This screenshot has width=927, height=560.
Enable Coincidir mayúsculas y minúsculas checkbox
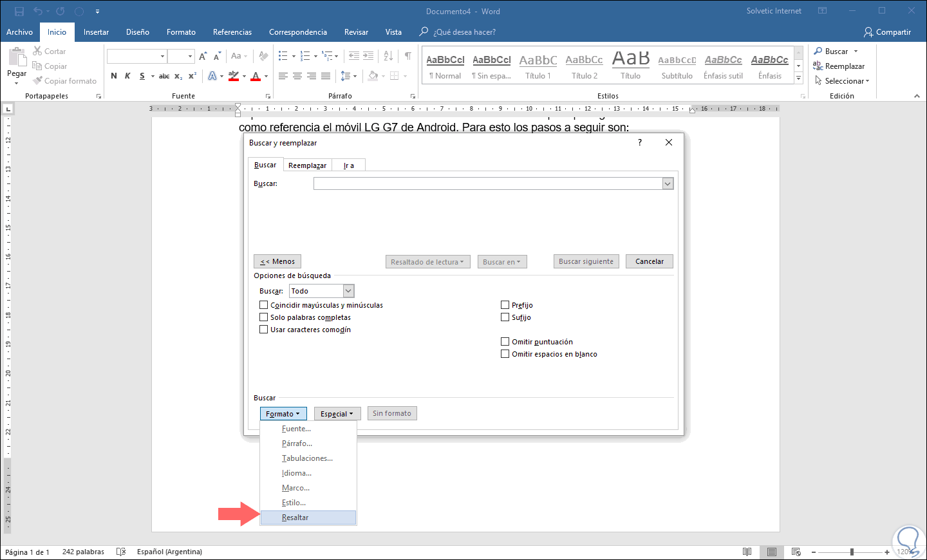click(263, 305)
